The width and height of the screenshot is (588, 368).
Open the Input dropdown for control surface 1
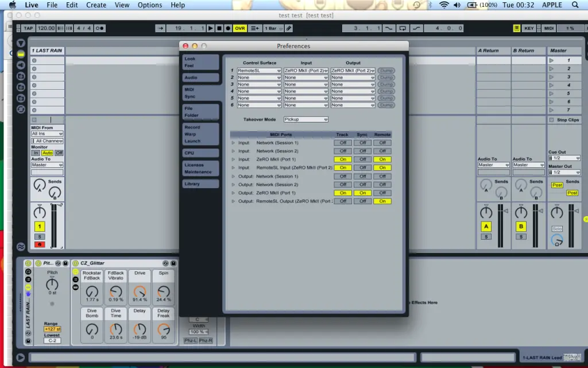coord(305,71)
